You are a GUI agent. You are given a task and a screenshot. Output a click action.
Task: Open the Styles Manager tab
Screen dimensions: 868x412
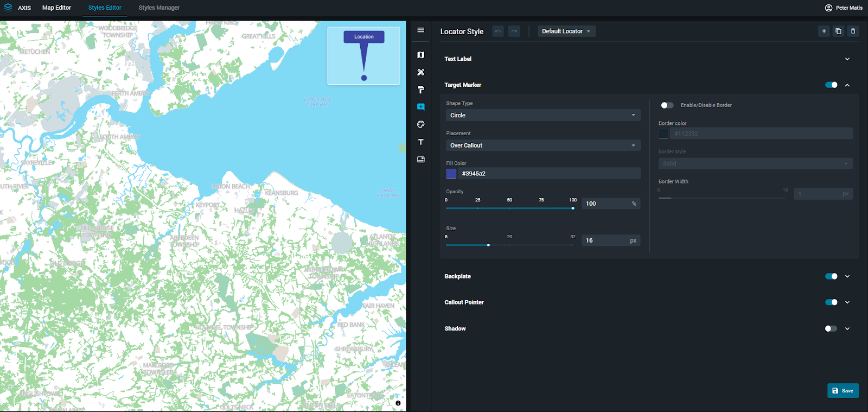click(x=159, y=8)
